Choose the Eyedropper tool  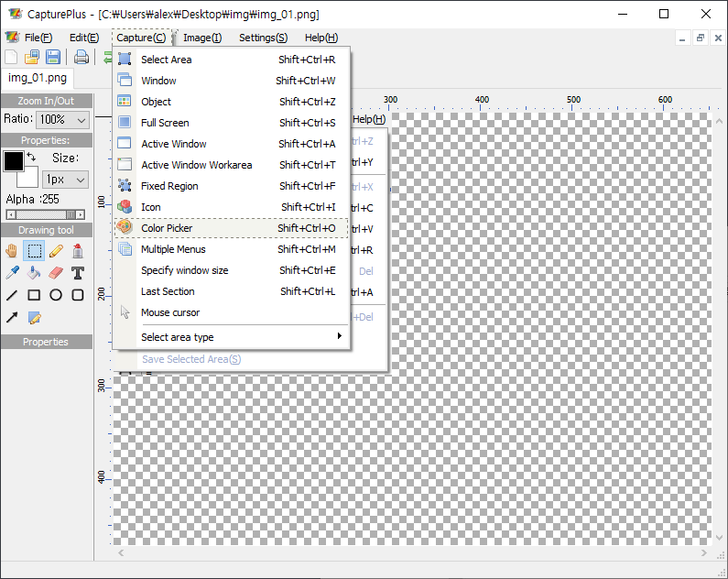coord(12,272)
